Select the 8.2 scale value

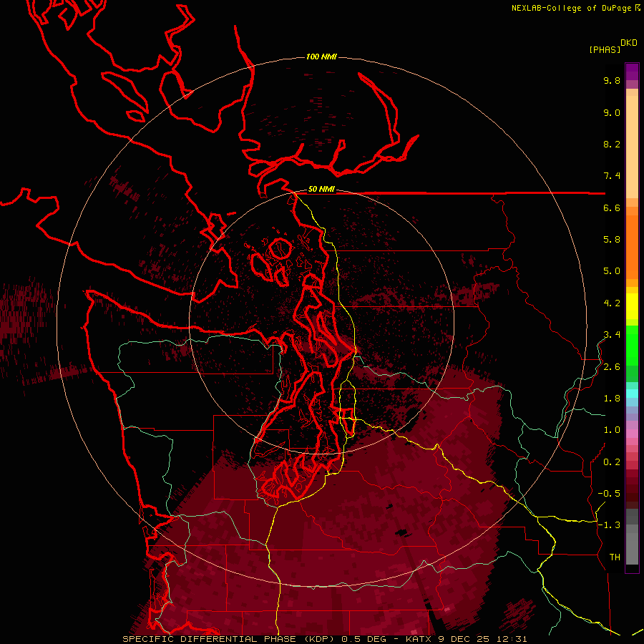pyautogui.click(x=612, y=144)
